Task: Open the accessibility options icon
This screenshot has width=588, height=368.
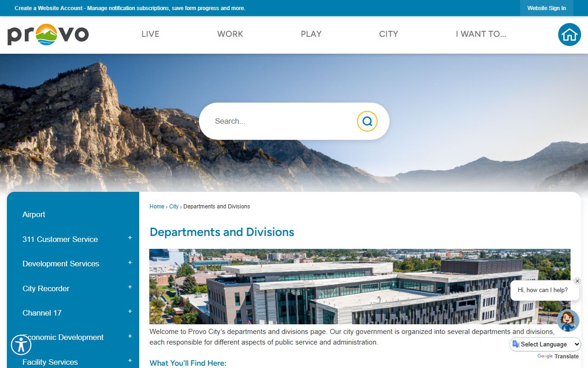Action: pos(21,345)
